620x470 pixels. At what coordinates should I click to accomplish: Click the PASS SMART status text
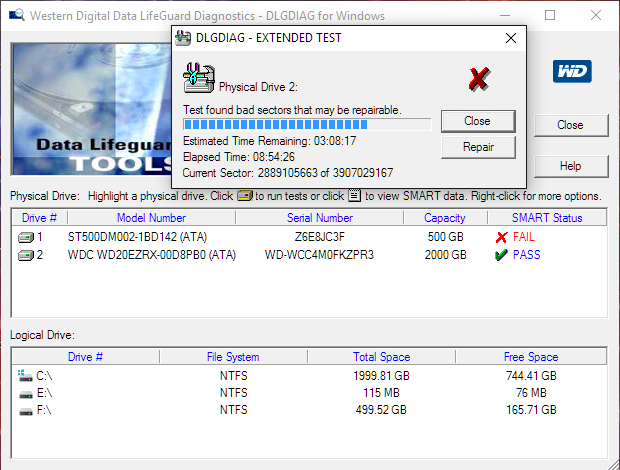[x=526, y=255]
